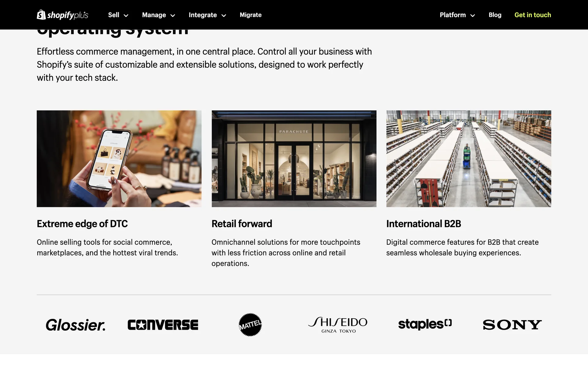Click the Shopify Plus logo
588x368 pixels.
pos(62,15)
